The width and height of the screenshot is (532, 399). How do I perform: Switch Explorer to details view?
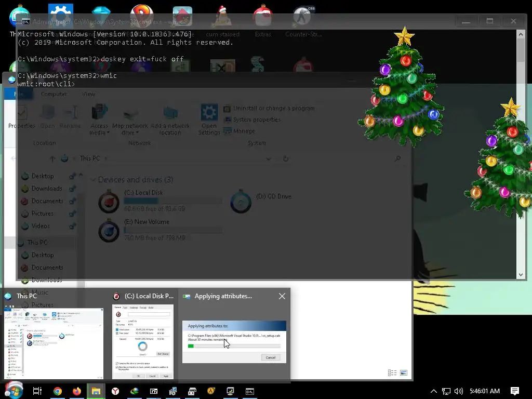[392, 373]
